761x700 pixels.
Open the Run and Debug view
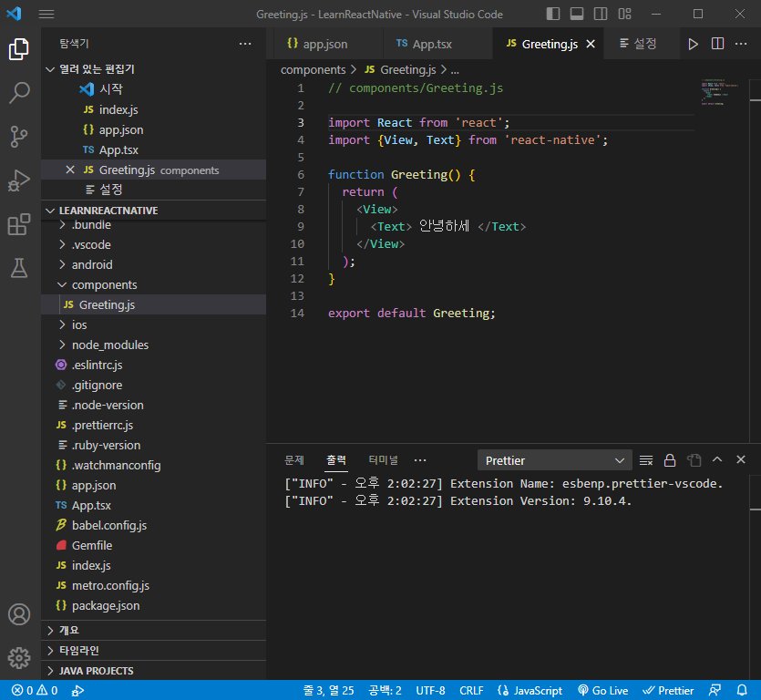(x=19, y=180)
